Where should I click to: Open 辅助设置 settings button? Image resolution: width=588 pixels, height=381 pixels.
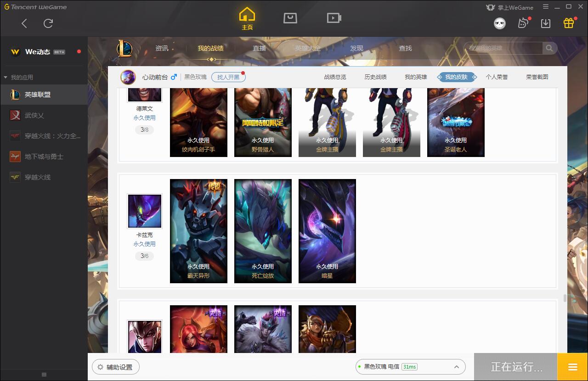pyautogui.click(x=116, y=367)
